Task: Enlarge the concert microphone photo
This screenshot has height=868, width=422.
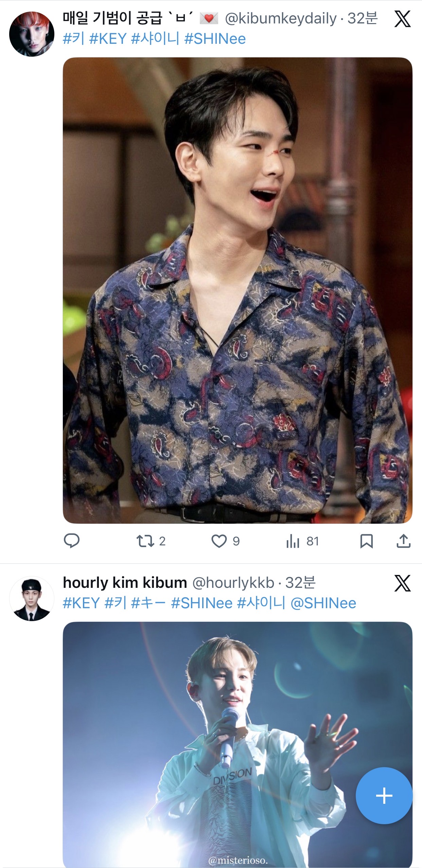Action: [x=238, y=744]
